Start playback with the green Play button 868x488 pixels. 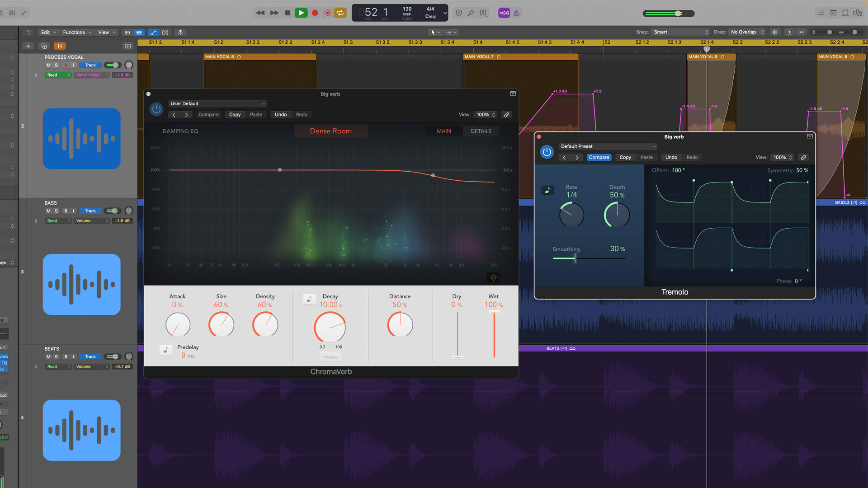(x=301, y=13)
